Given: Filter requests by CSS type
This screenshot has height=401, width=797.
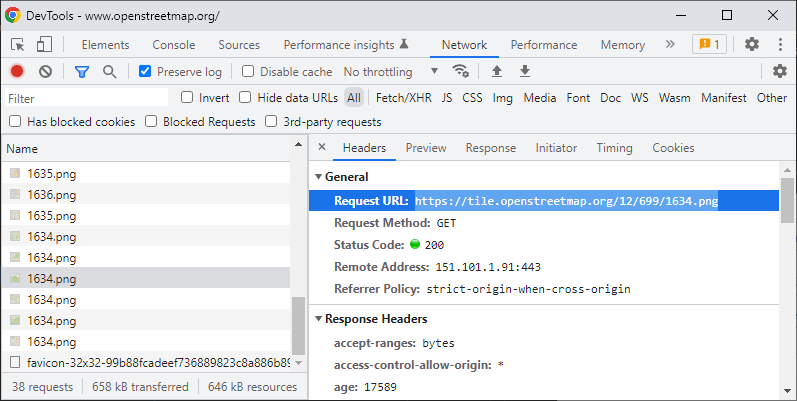Looking at the screenshot, I should tap(472, 98).
